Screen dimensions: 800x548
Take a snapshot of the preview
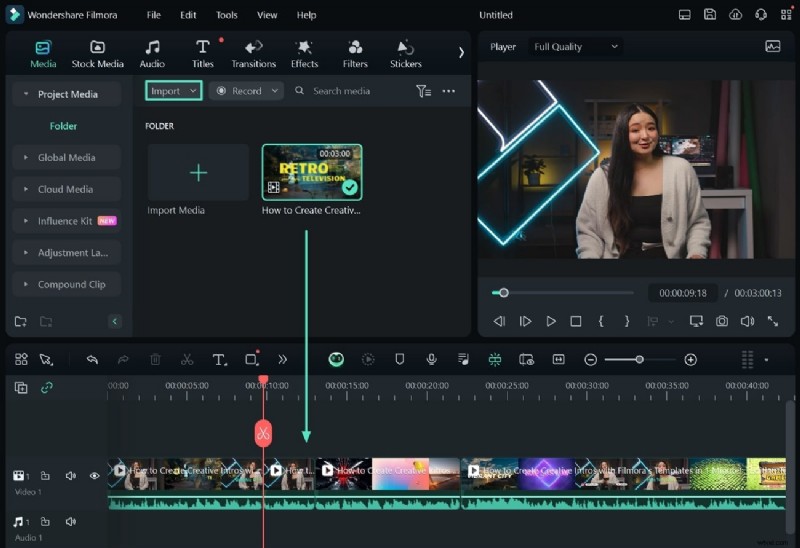tap(721, 321)
